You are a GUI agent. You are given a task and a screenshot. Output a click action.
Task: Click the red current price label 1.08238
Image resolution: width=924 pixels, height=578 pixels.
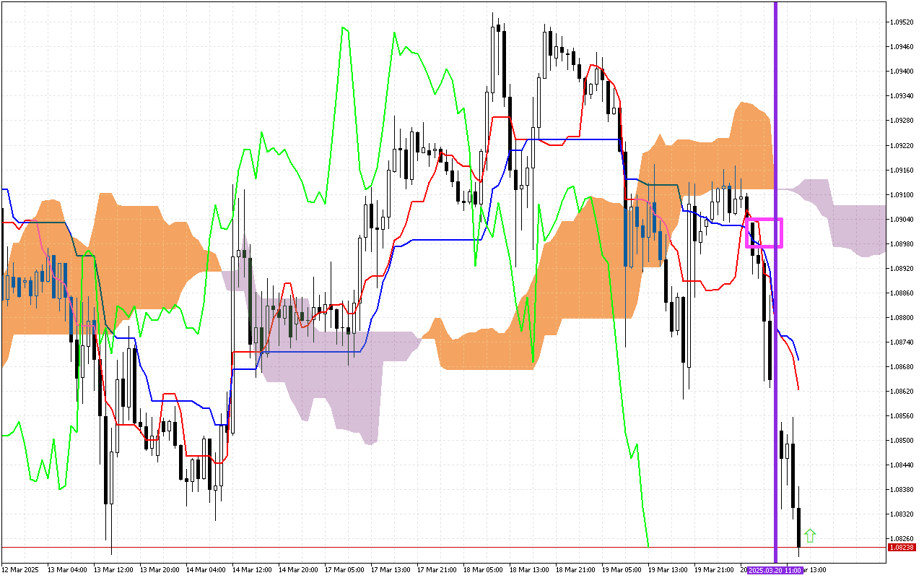pos(903,548)
